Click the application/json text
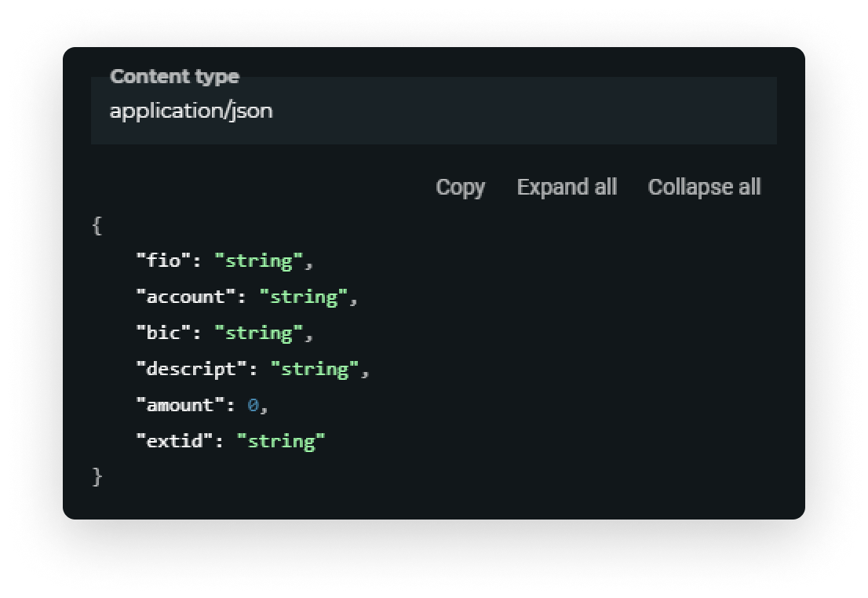The height and width of the screenshot is (598, 868). click(191, 111)
